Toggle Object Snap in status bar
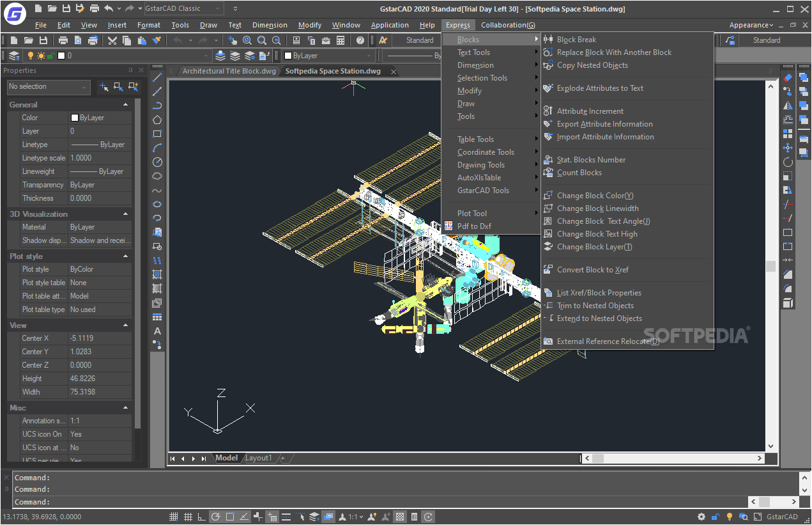The height and width of the screenshot is (525, 812). tap(230, 517)
